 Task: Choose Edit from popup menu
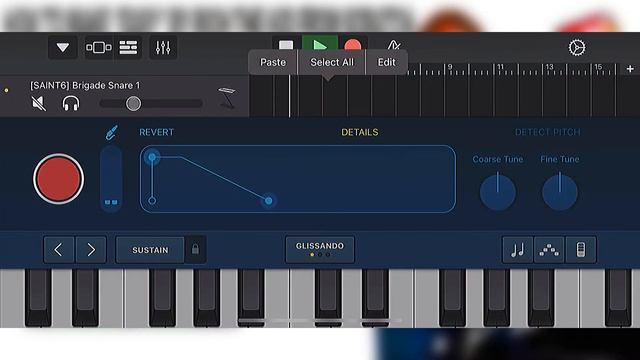pyautogui.click(x=386, y=62)
